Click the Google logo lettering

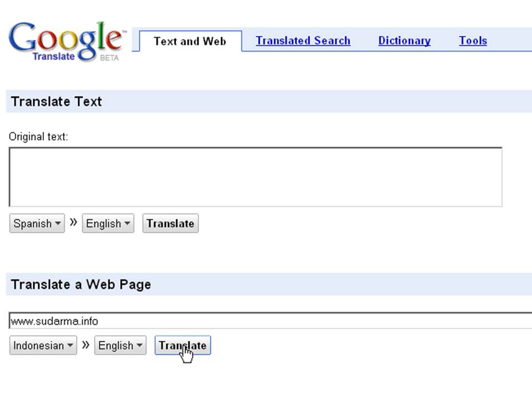click(x=65, y=38)
